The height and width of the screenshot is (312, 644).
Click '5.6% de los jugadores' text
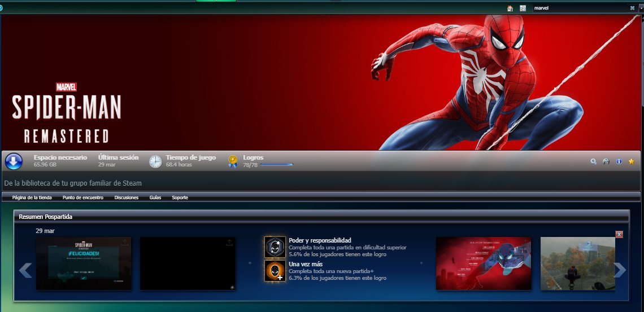[x=338, y=254]
